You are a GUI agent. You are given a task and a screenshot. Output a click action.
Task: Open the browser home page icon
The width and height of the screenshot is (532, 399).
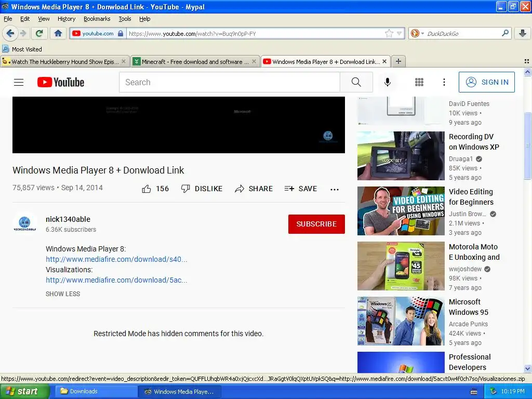58,33
